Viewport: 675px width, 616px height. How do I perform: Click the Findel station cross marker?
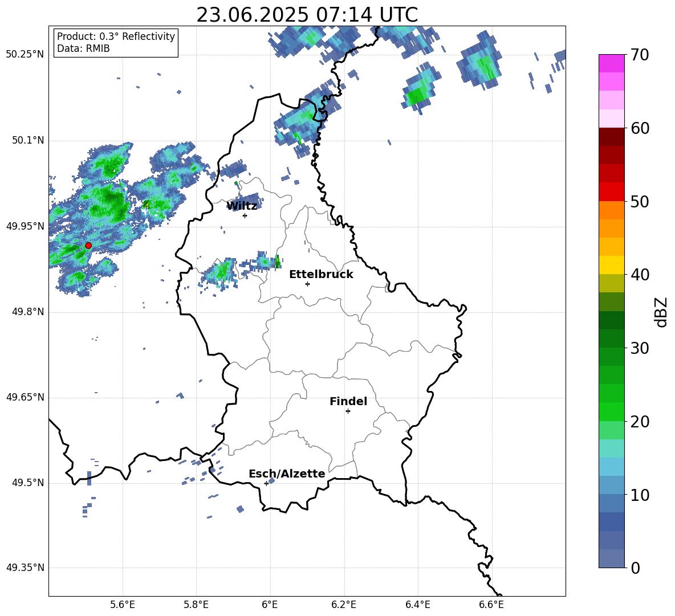348,411
